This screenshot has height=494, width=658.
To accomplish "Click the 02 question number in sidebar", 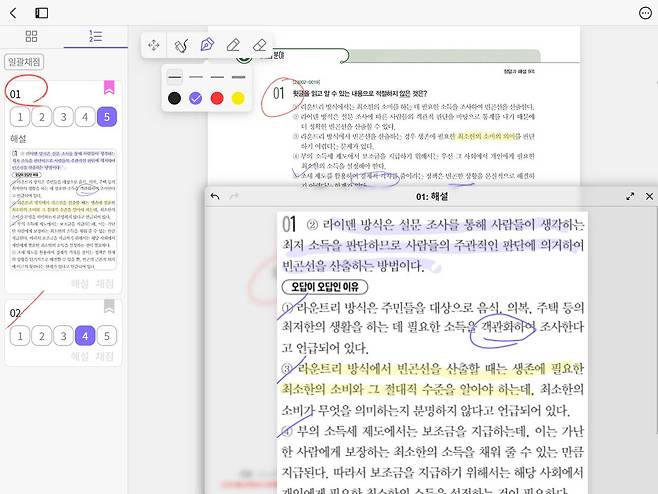I will coord(15,313).
